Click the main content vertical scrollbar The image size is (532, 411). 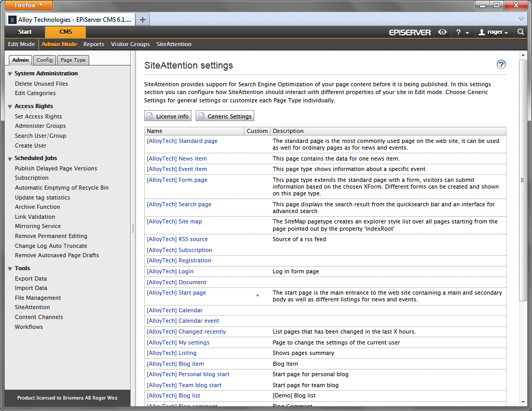[523, 179]
